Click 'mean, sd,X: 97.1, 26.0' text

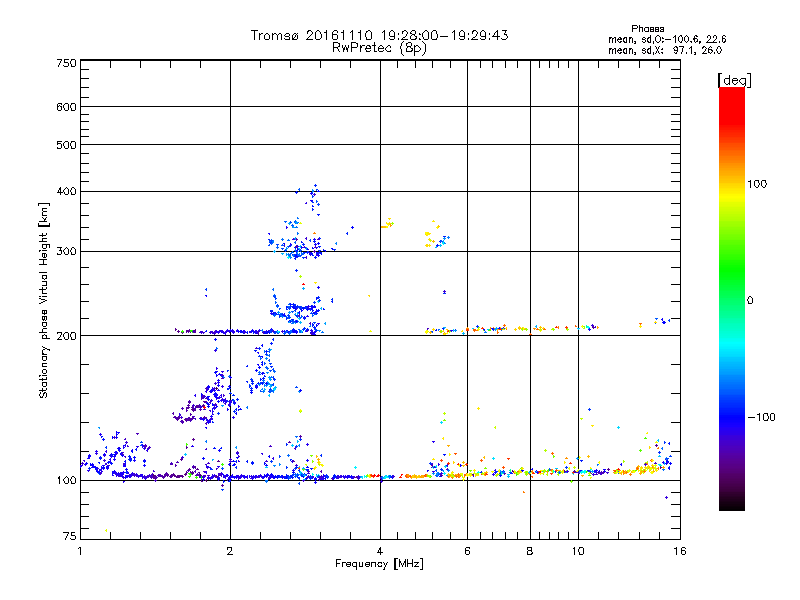tap(665, 50)
